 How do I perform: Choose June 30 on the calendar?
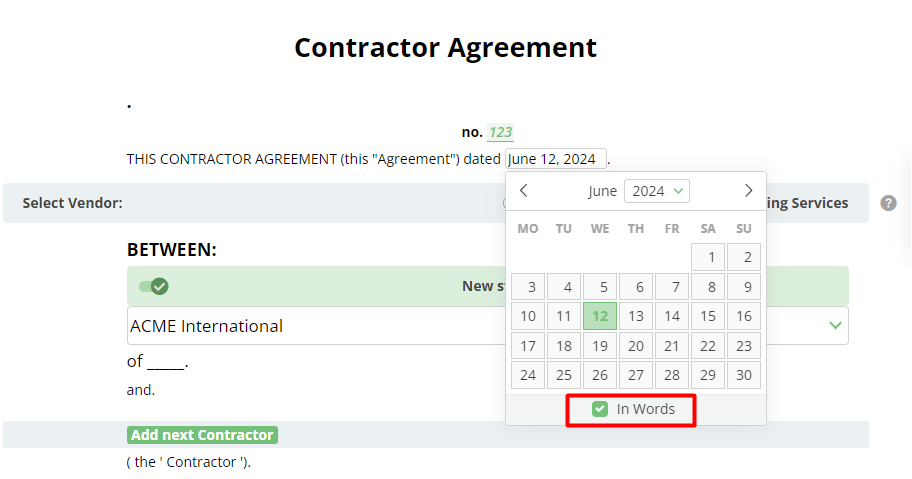[x=744, y=375]
